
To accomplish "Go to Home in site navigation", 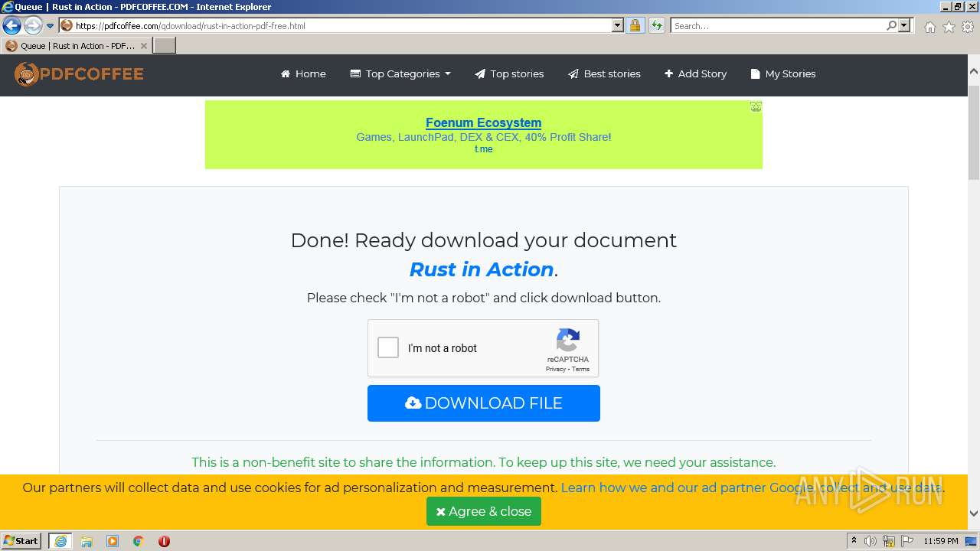I will pos(303,74).
